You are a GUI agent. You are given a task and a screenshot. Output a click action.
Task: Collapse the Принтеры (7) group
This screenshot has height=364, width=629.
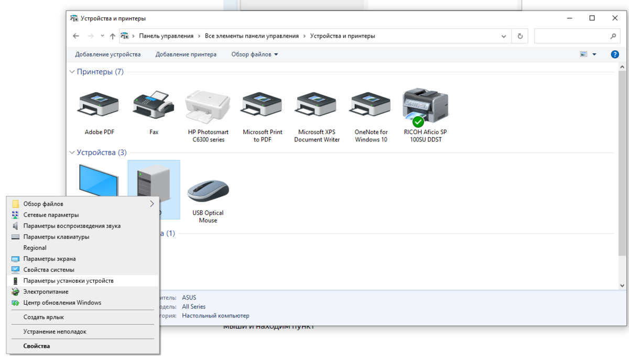(72, 72)
